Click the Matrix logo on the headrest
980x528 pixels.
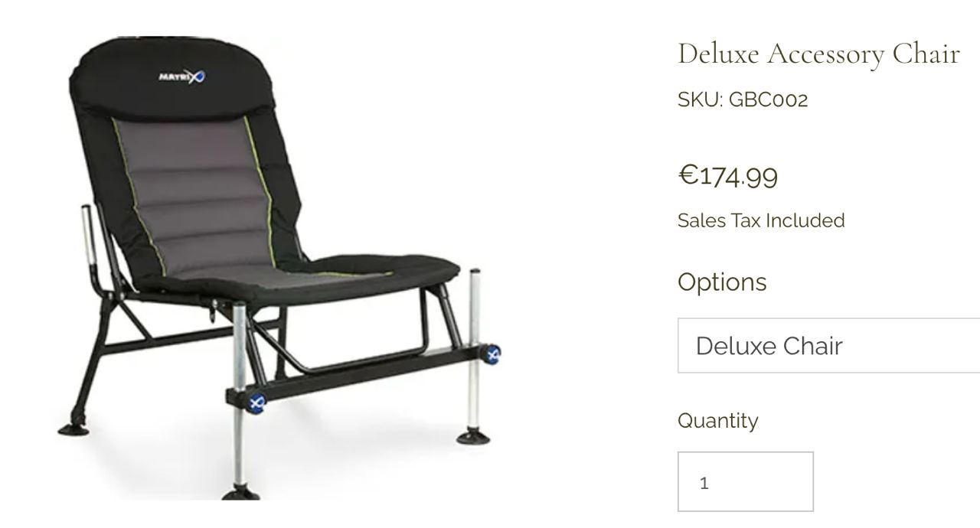(182, 76)
